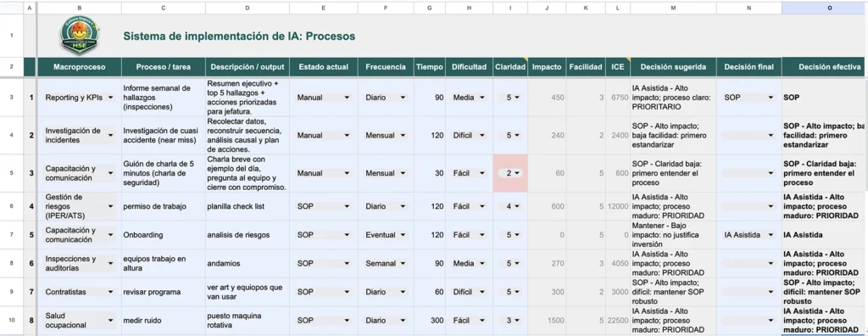Select the Descripción / output header cell
This screenshot has height=336, width=868.
247,66
